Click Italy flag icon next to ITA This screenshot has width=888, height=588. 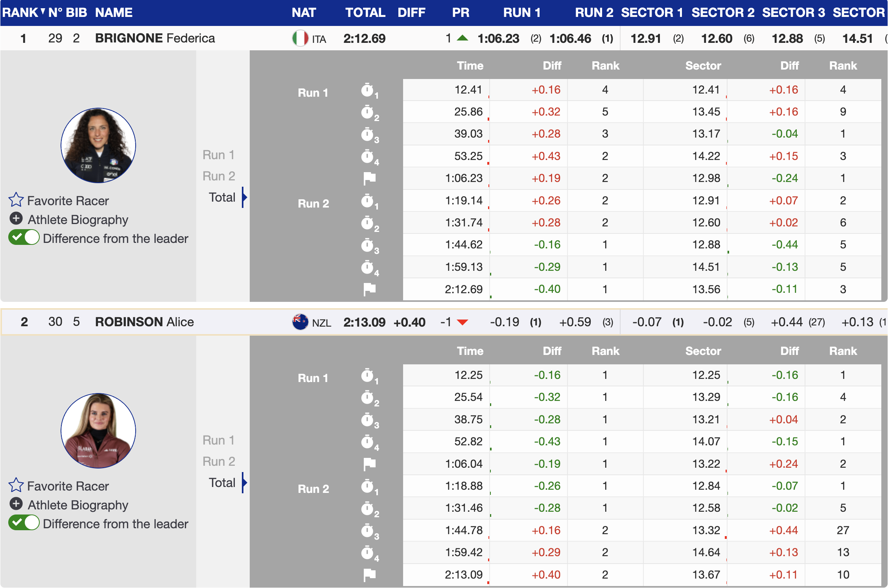[x=300, y=39]
